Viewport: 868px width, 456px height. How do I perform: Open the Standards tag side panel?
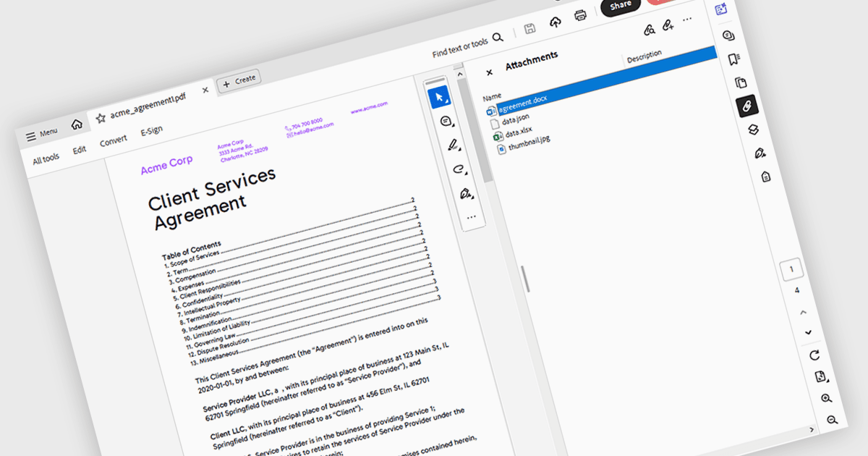tap(765, 177)
